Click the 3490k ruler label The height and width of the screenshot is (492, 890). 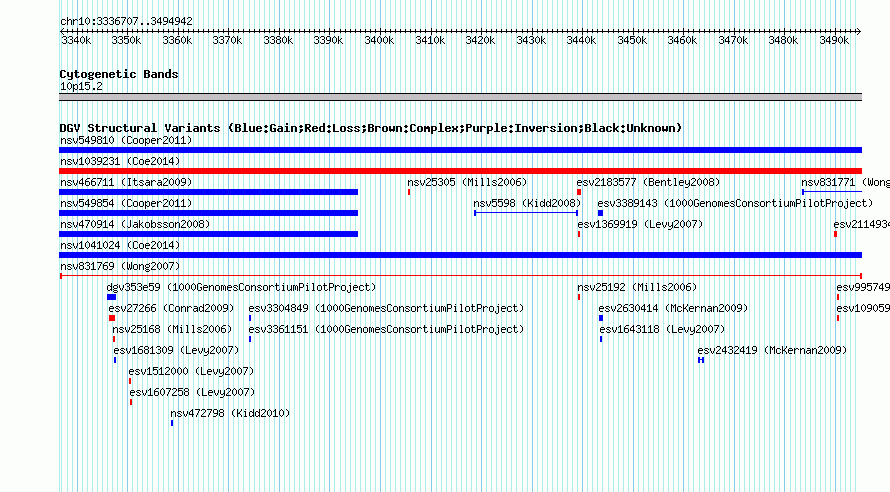point(834,40)
